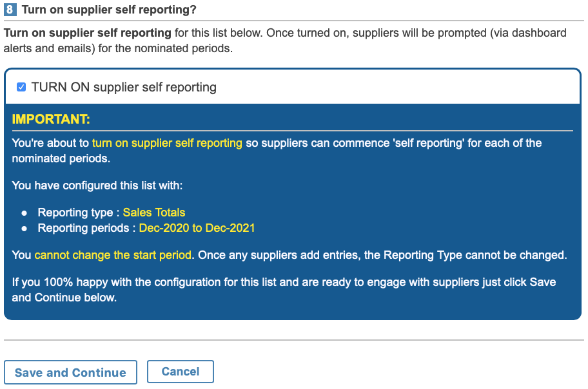
Task: Click the 'nominated periods.' text in blue panel
Action: point(61,158)
